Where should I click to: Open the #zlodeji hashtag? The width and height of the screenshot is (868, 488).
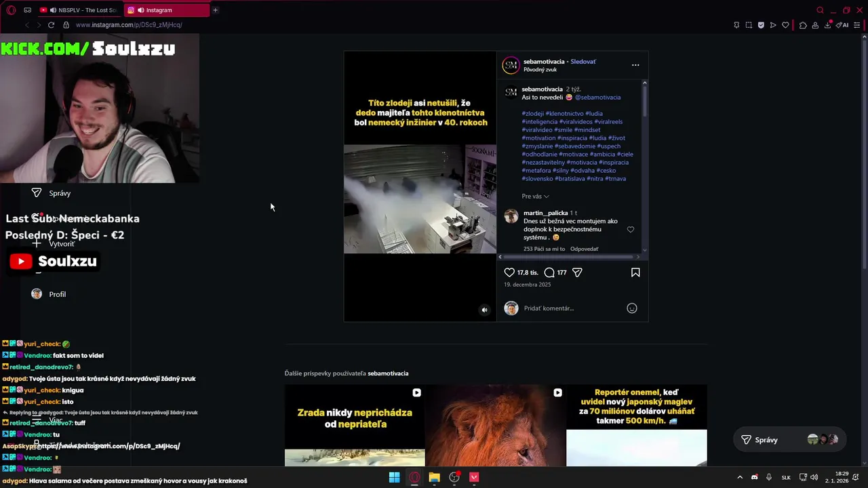[533, 114]
